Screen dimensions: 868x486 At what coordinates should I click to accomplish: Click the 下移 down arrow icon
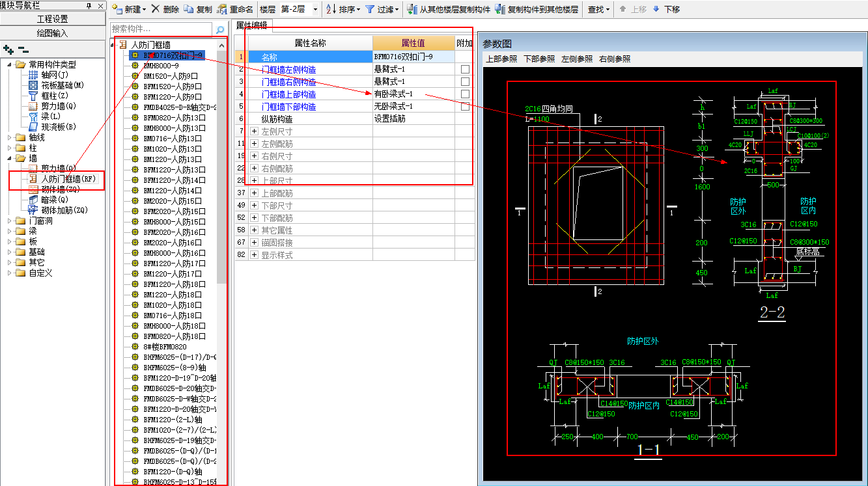656,9
